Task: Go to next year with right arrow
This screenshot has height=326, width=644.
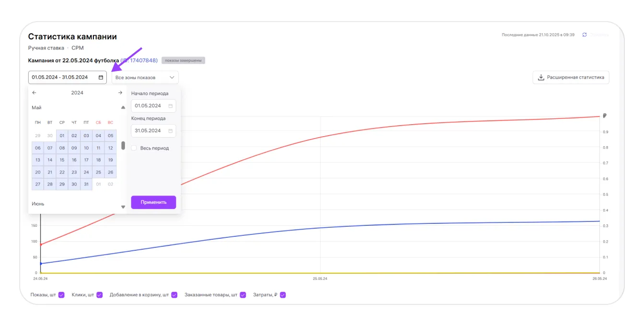Action: point(120,93)
